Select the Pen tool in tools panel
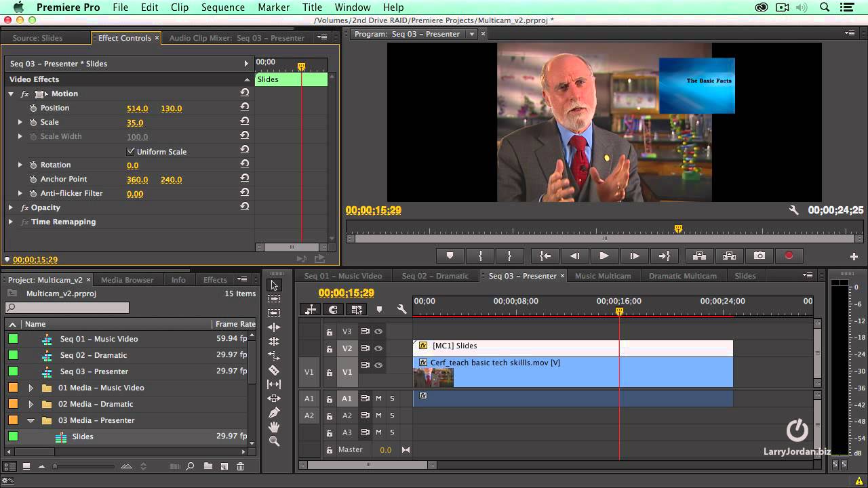 [x=274, y=412]
